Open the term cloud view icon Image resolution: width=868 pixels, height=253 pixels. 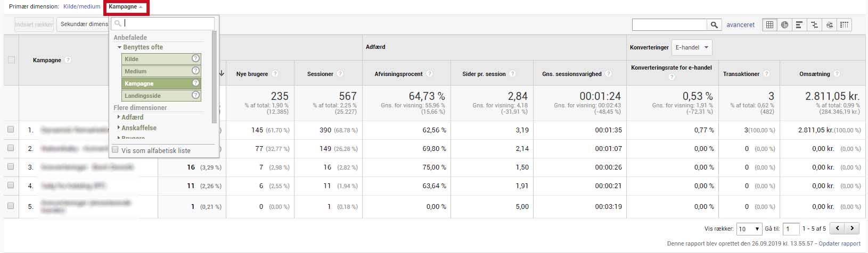pos(829,25)
